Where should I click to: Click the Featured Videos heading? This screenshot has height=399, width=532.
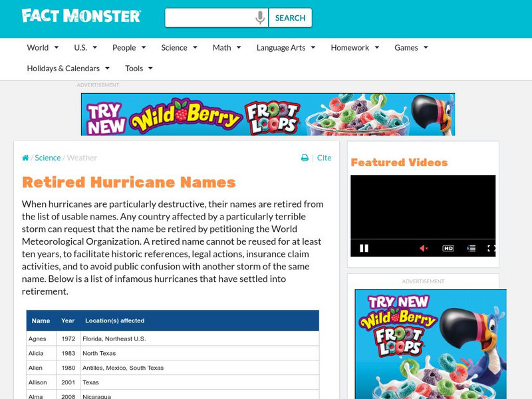(x=400, y=162)
